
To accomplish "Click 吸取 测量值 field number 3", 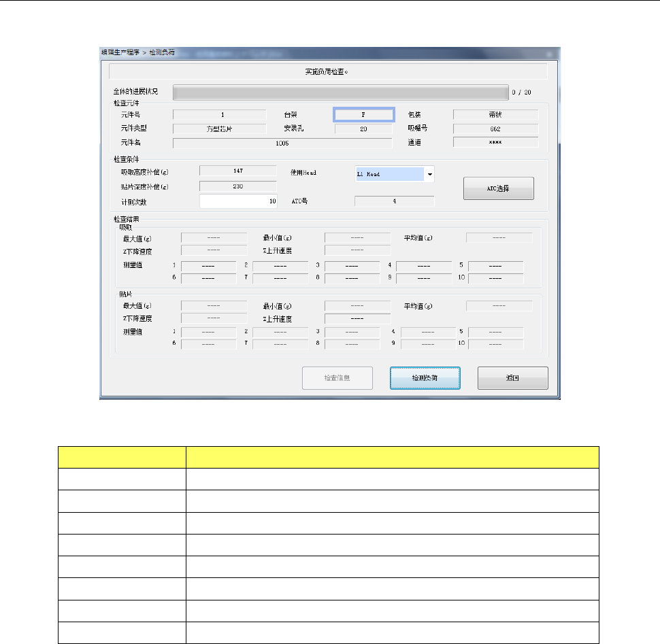I will click(352, 267).
